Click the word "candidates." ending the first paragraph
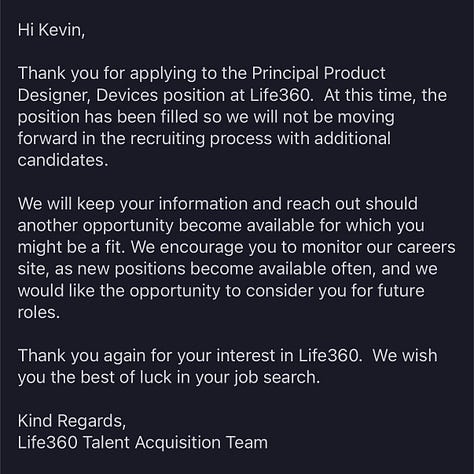 (63, 160)
